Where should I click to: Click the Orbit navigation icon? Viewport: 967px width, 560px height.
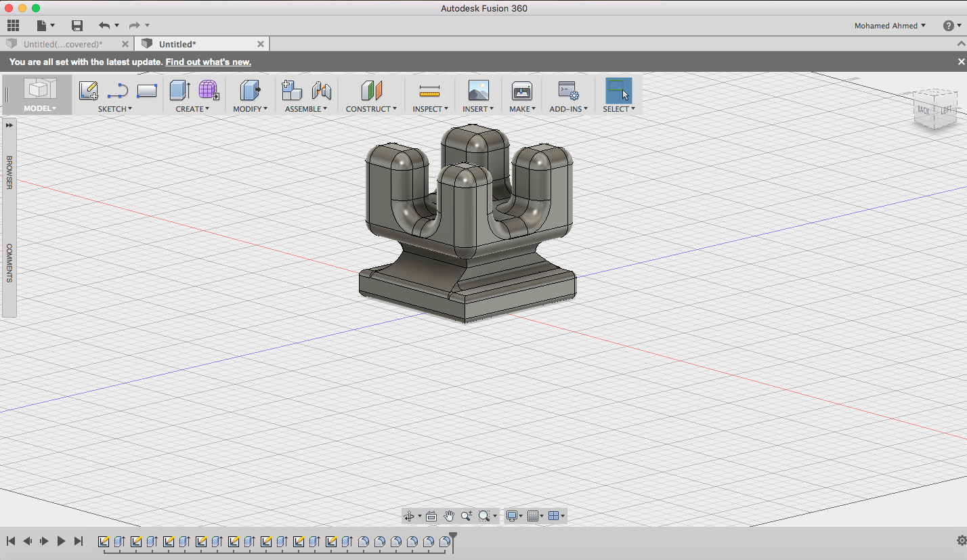click(408, 516)
